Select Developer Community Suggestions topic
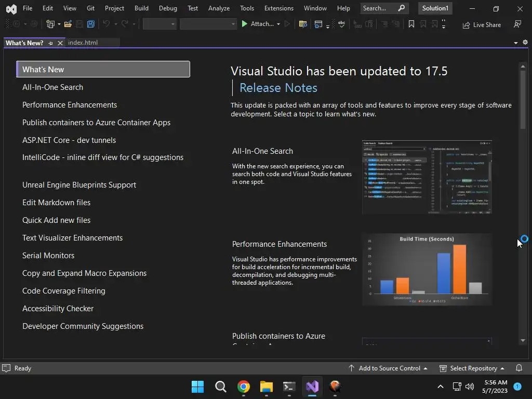The image size is (532, 399). (x=83, y=326)
